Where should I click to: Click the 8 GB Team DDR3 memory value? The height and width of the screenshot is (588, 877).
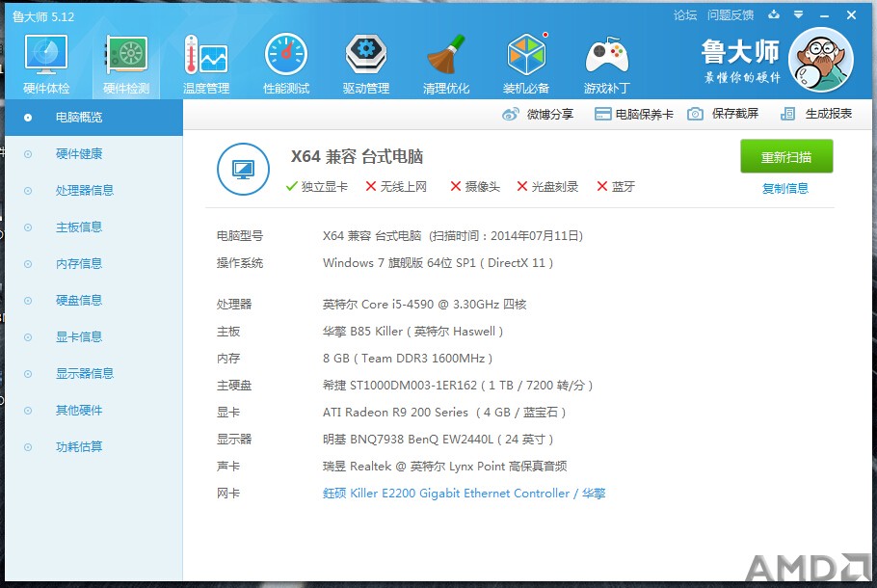pos(407,359)
